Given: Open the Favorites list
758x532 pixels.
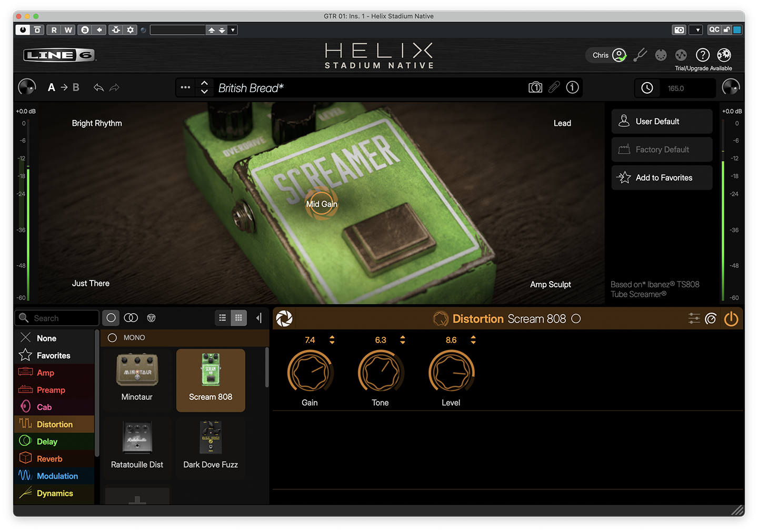Looking at the screenshot, I should click(54, 356).
